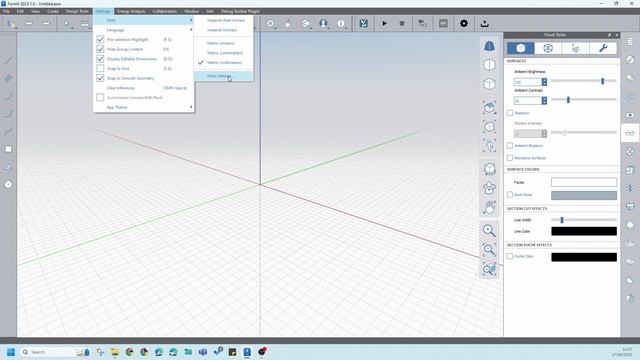Screen dimensions: 640x360
Task: Enable the Snap to Grid checkbox
Action: pos(100,69)
